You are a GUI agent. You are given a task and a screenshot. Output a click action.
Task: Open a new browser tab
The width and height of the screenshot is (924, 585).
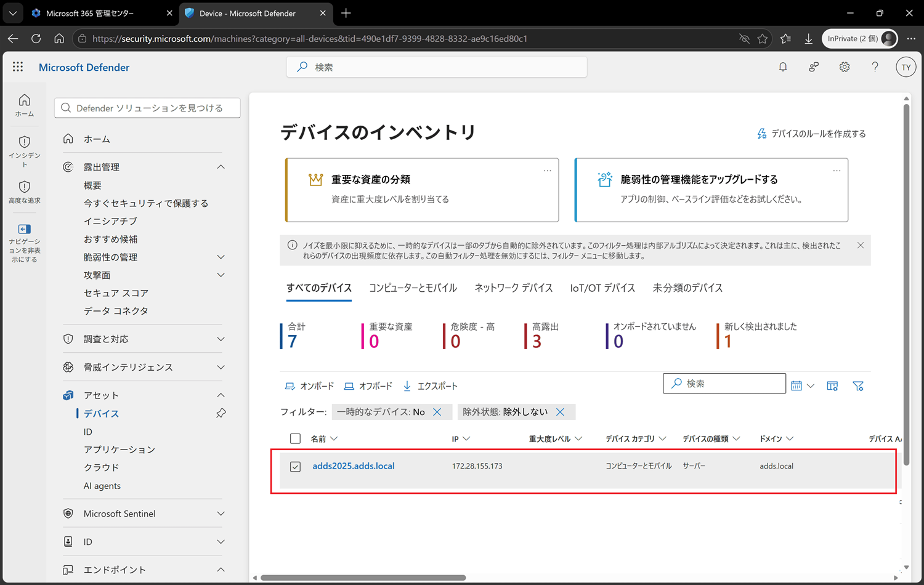pos(346,13)
